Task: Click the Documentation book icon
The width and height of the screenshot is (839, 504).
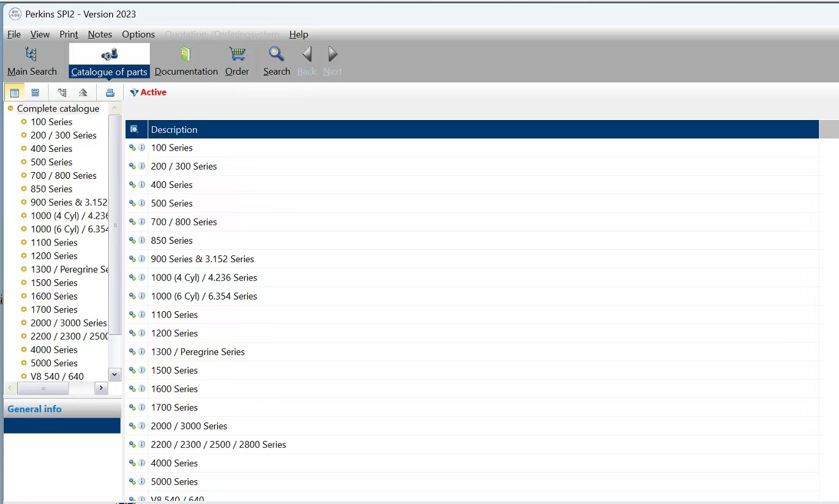Action: [186, 55]
